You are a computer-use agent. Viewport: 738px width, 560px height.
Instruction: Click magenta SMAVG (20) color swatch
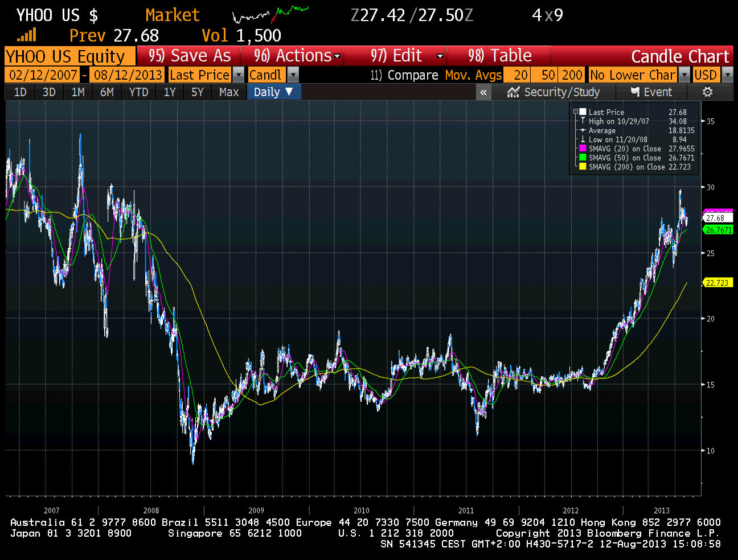tap(583, 149)
